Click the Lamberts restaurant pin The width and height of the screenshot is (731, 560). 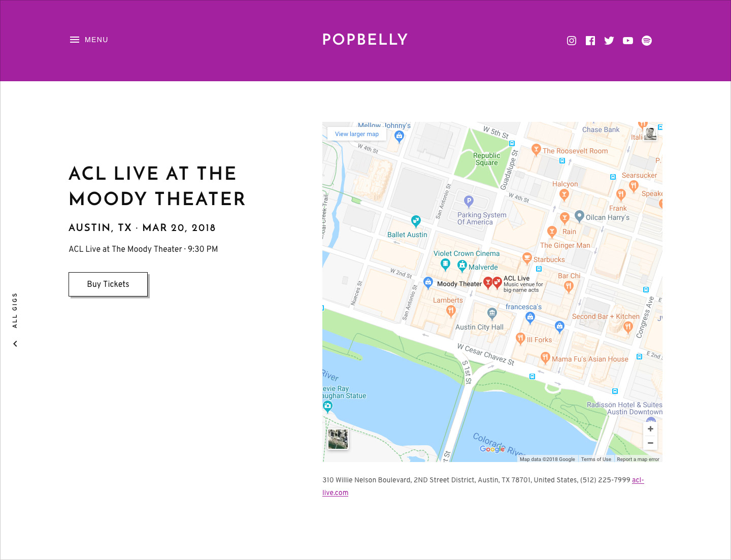pos(450,311)
